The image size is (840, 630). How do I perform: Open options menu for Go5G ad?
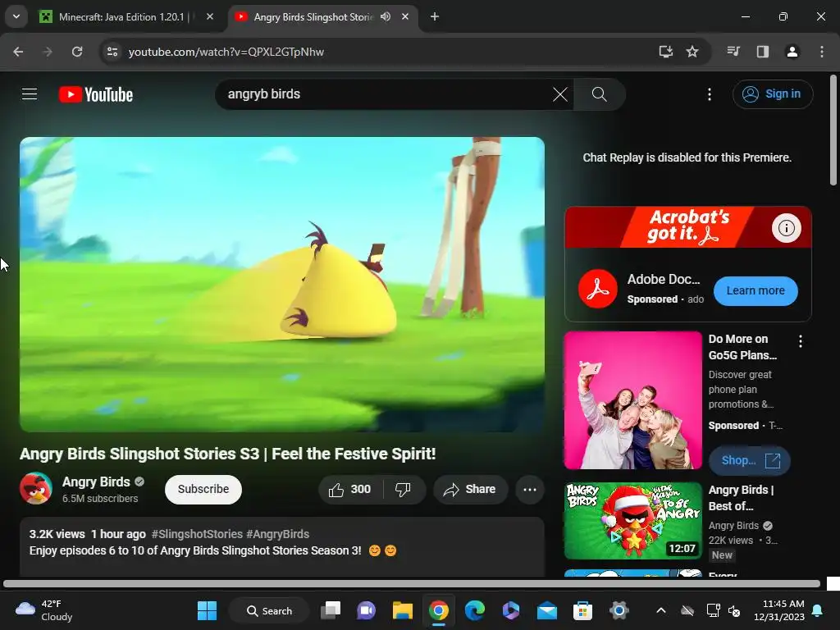(801, 341)
